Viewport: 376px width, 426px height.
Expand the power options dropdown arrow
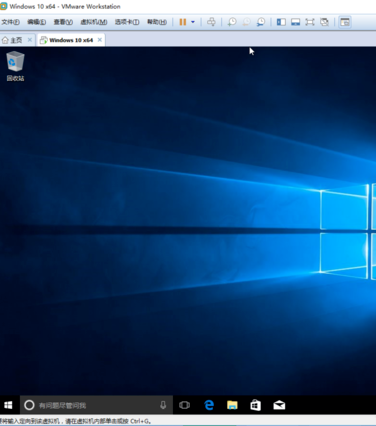coord(193,22)
